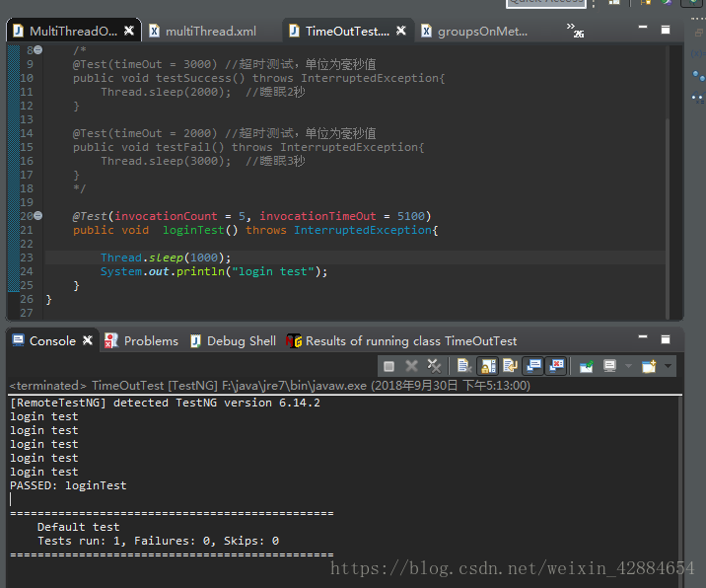Image resolution: width=706 pixels, height=588 pixels.
Task: Click the Debug Shell tab icon
Action: (195, 341)
